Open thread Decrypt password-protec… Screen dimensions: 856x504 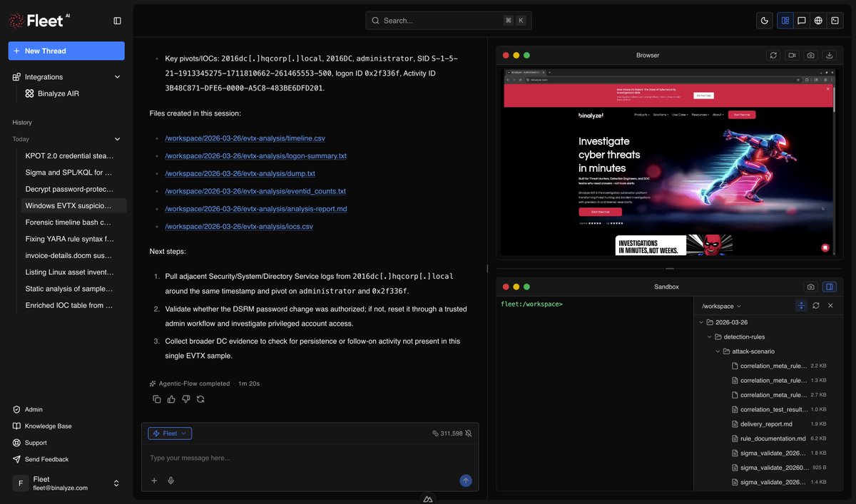coord(69,189)
